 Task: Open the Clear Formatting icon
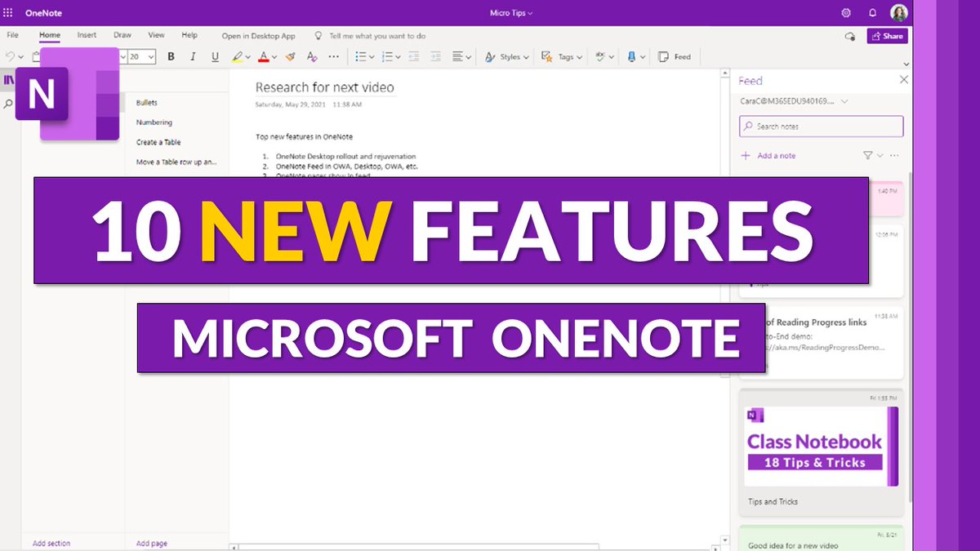(311, 56)
